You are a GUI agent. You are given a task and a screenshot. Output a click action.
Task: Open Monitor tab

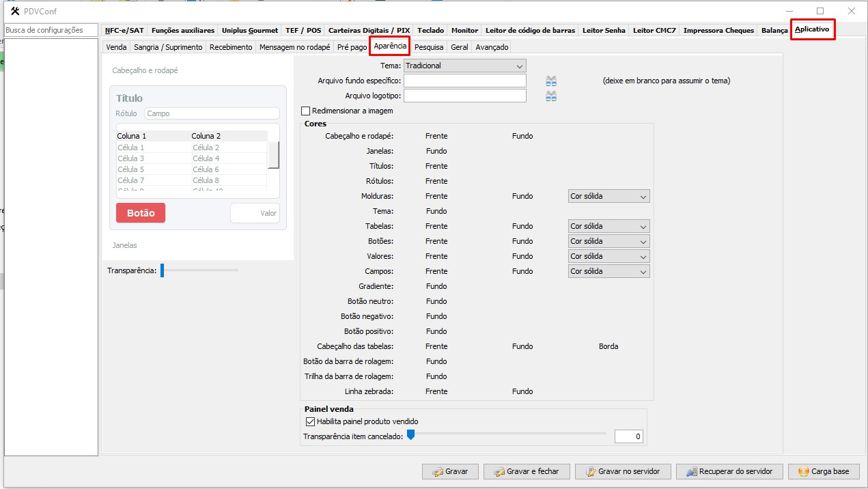[464, 30]
